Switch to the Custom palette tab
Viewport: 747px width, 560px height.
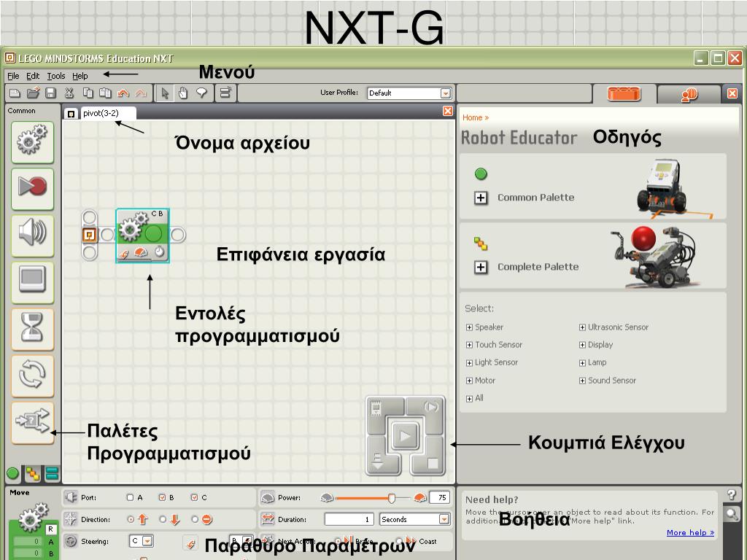52,473
